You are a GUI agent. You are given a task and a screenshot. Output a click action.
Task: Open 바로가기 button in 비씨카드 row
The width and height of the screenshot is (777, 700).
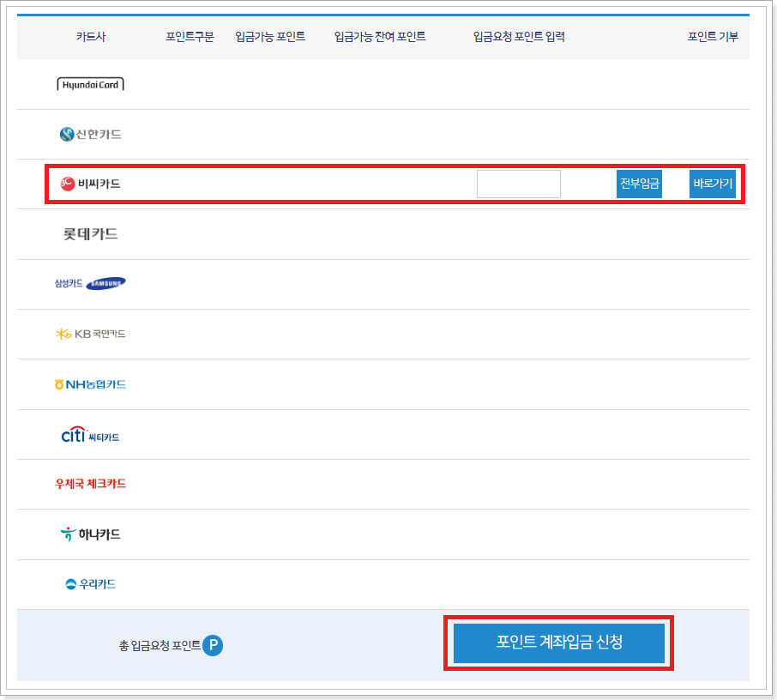[713, 184]
